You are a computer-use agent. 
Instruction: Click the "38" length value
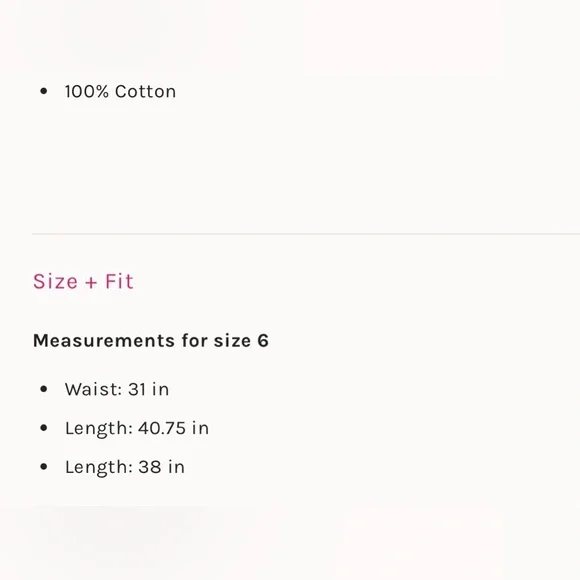click(x=150, y=467)
